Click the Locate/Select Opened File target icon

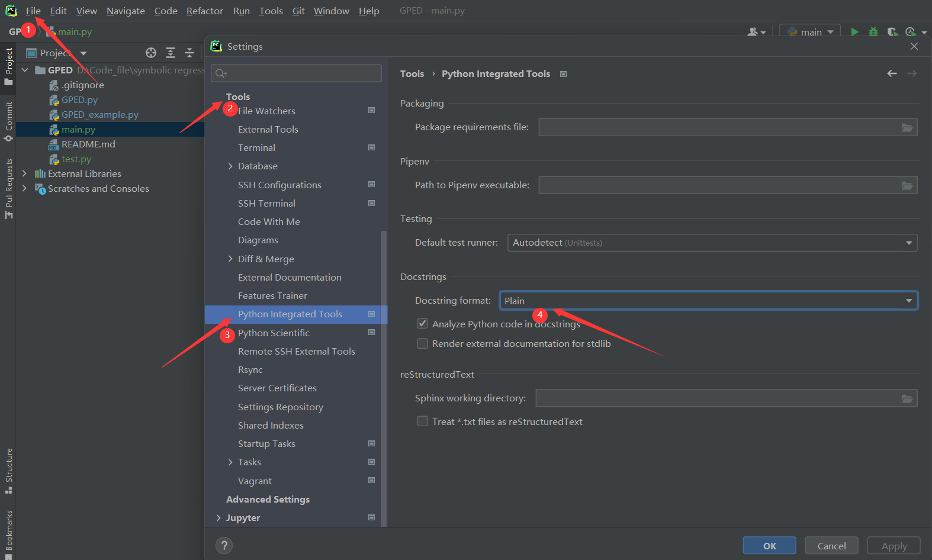pyautogui.click(x=151, y=53)
